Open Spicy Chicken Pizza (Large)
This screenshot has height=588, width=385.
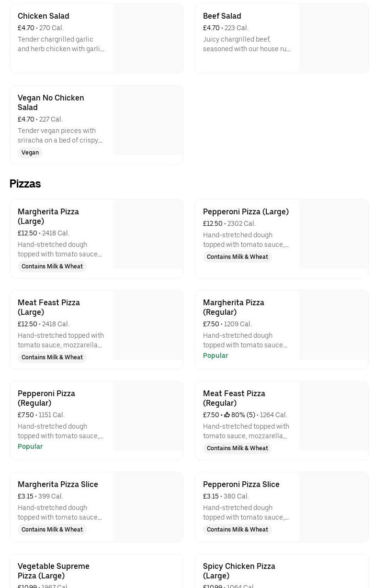[x=239, y=571]
